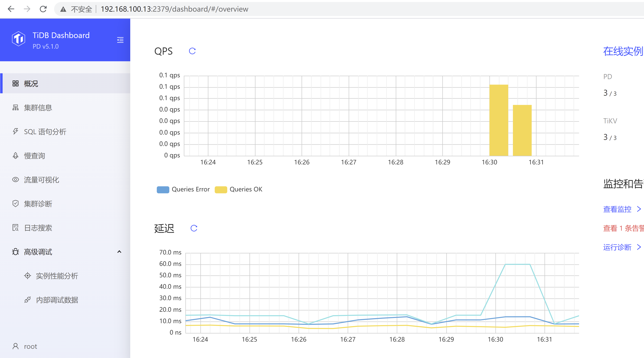The image size is (644, 358).
Task: Click the Overview grid icon in the sidebar
Action: click(15, 83)
